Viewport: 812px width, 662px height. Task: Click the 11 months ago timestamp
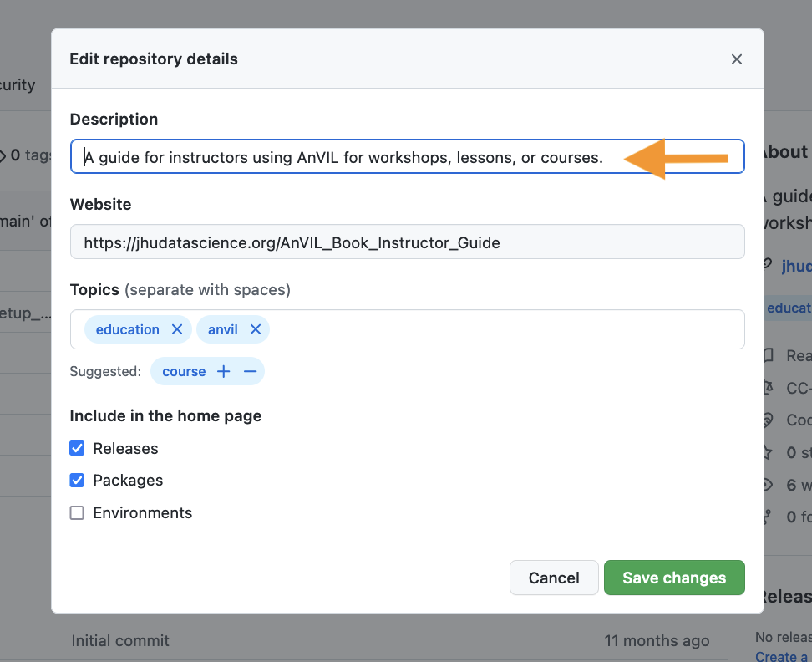tap(657, 641)
